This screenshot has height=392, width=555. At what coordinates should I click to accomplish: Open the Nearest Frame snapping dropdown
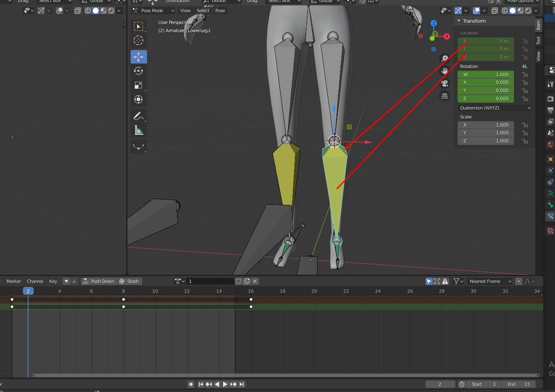[x=489, y=281]
